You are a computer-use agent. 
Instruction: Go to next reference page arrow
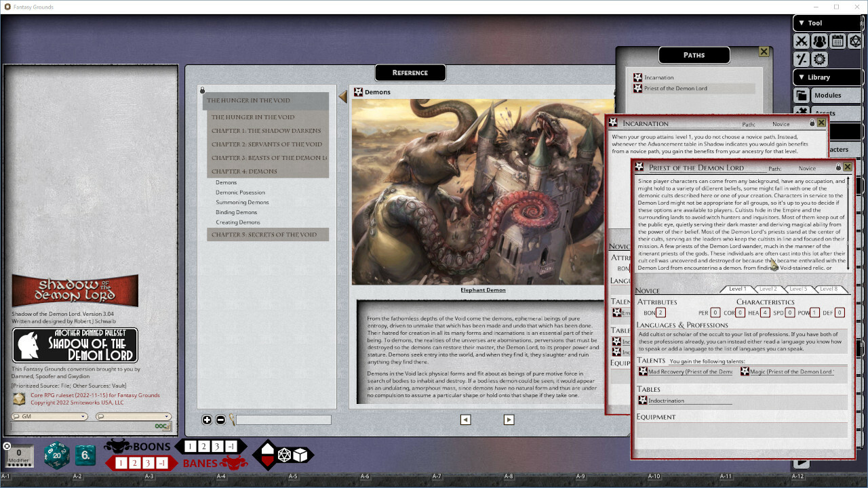tap(509, 420)
